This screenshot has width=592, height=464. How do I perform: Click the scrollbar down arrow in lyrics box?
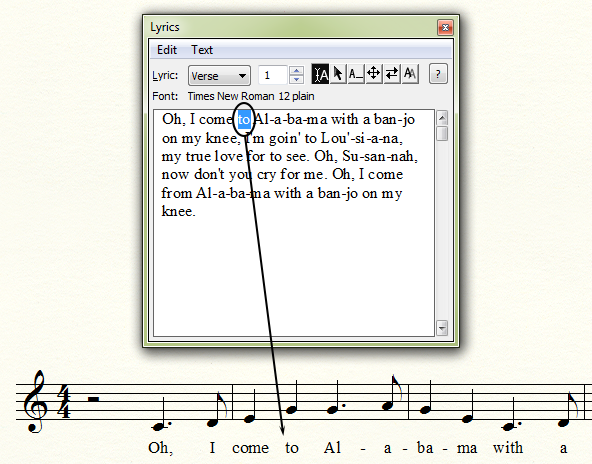[x=442, y=328]
